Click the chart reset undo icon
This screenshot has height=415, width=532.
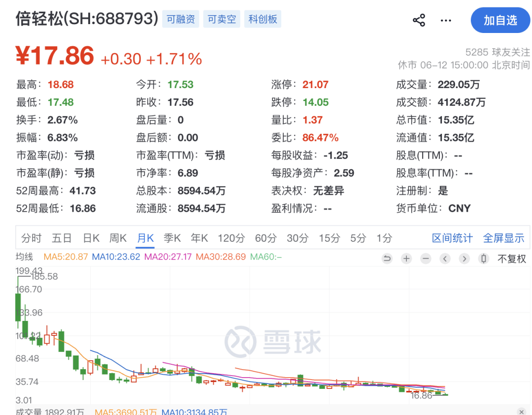[x=387, y=258]
